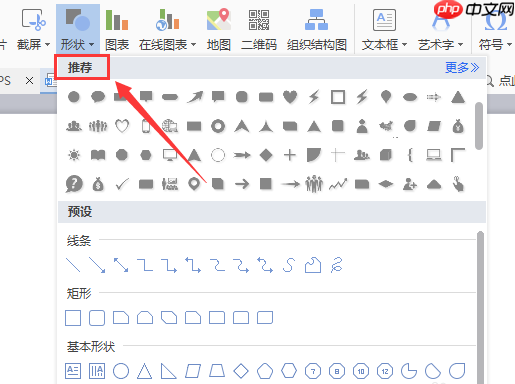Viewport: 515px width, 384px height.
Task: Choose the vertical text box basic shape
Action: pyautogui.click(x=97, y=371)
